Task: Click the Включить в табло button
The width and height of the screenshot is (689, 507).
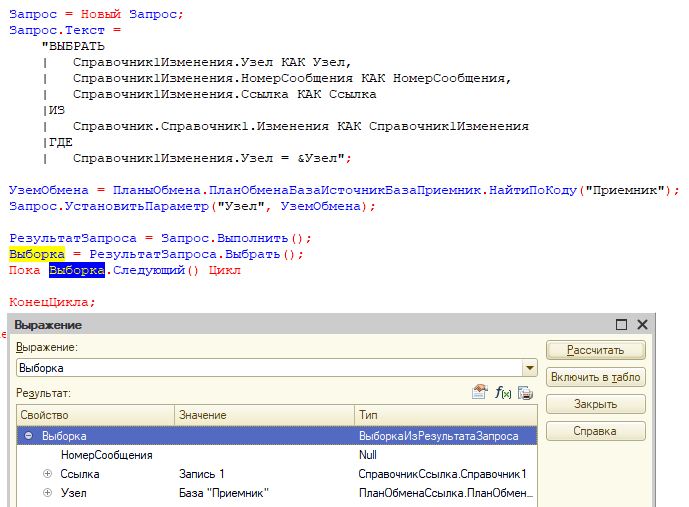Action: (x=595, y=377)
